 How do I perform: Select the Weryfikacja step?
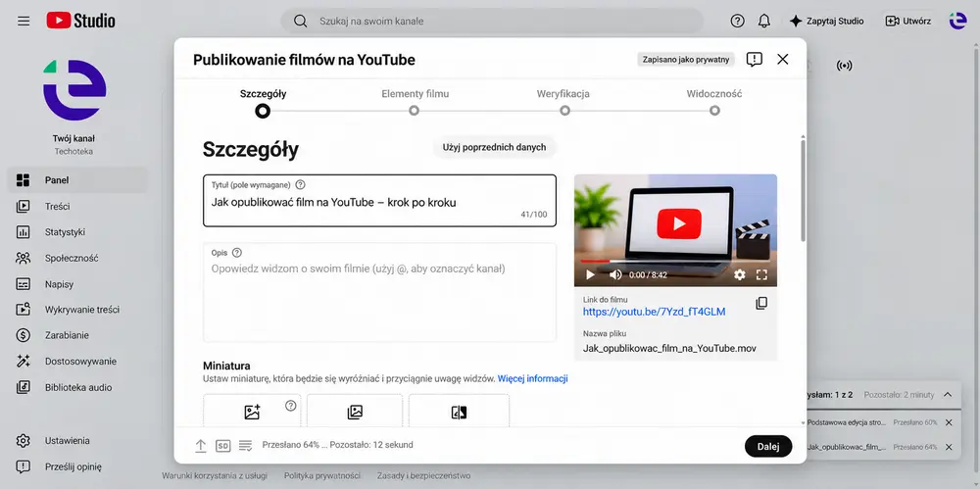pyautogui.click(x=563, y=103)
